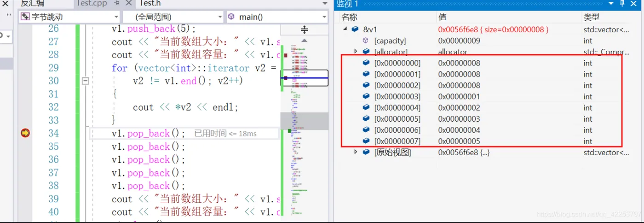Click value 0x00000004 of element [0x00000006]

[459, 130]
